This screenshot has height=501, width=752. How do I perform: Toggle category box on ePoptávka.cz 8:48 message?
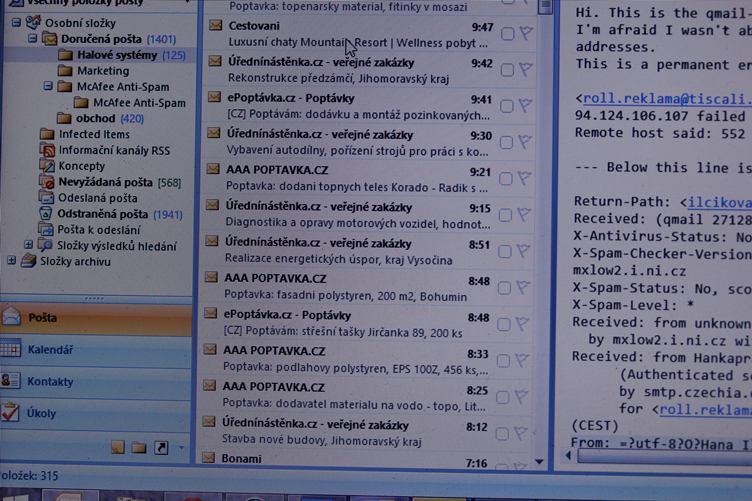504,324
